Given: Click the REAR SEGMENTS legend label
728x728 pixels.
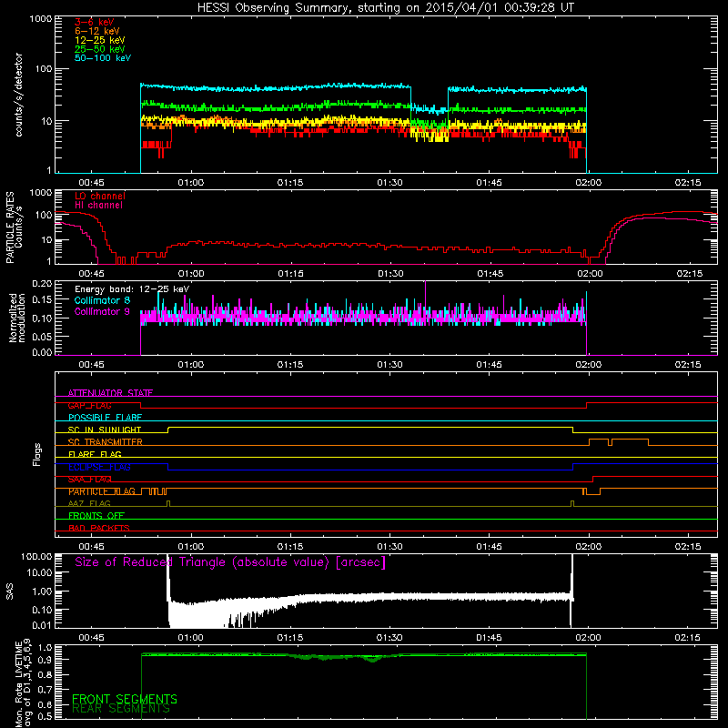Looking at the screenshot, I should [x=121, y=709].
